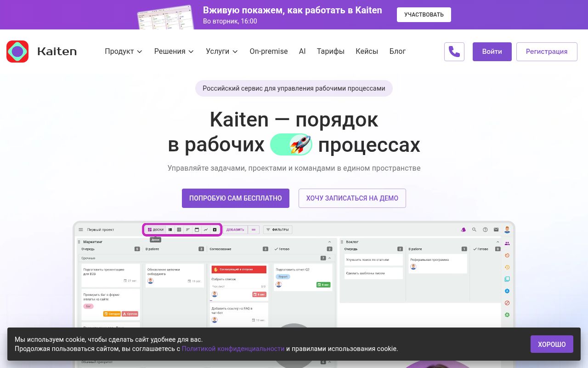
Task: Open the hamburger menu beside Первый проект
Action: (x=81, y=230)
